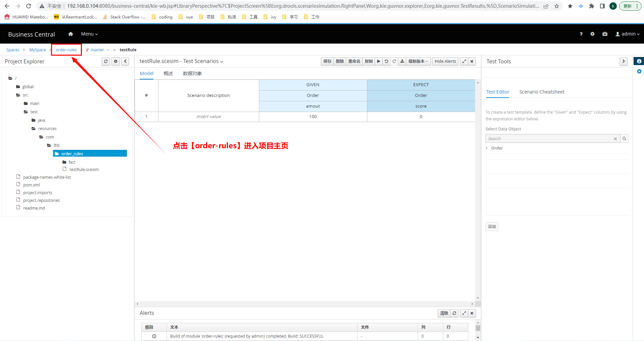Click search magnifier in Test Tools
The height and width of the screenshot is (341, 644).
click(x=624, y=138)
